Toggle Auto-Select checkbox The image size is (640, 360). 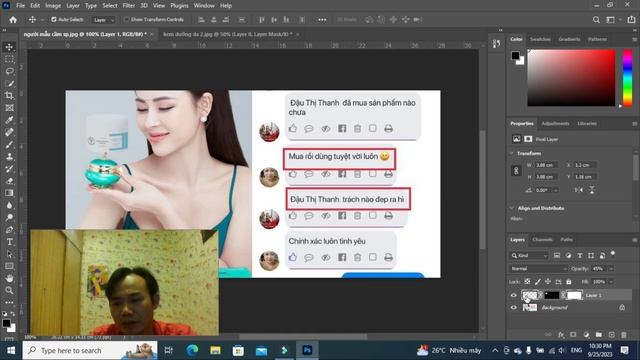pyautogui.click(x=53, y=20)
